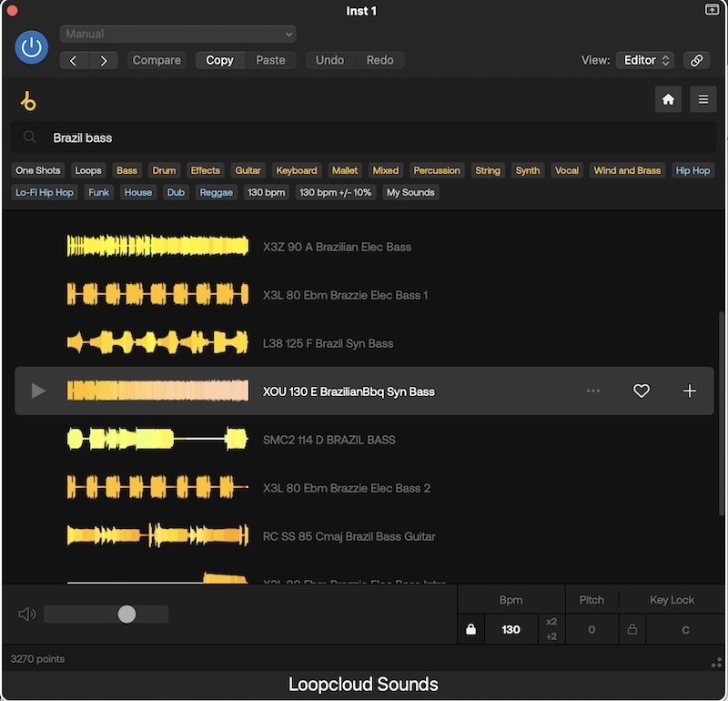Click the x2 tempo multiplier

tap(551, 622)
